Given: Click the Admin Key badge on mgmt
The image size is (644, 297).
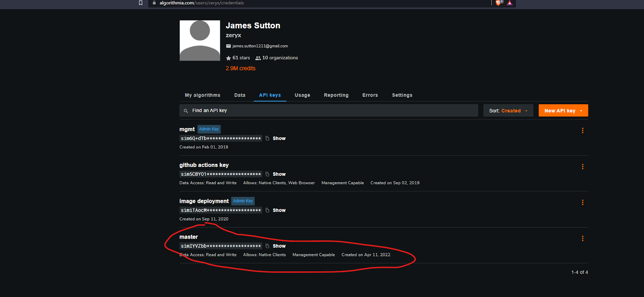Looking at the screenshot, I should [x=209, y=129].
